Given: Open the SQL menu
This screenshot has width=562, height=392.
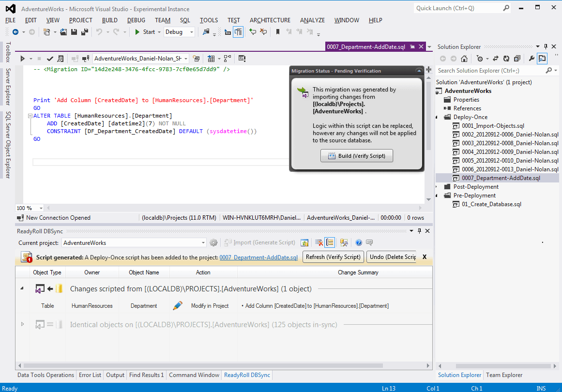Looking at the screenshot, I should [x=185, y=20].
